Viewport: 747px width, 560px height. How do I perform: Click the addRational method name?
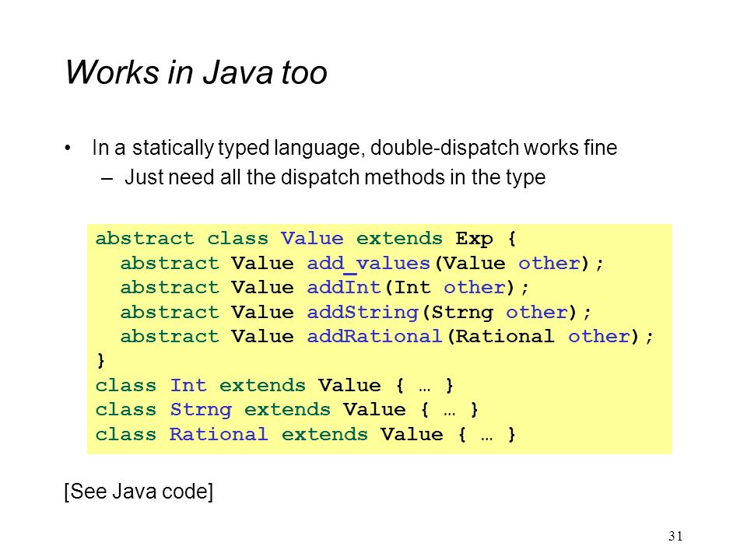coord(374,337)
